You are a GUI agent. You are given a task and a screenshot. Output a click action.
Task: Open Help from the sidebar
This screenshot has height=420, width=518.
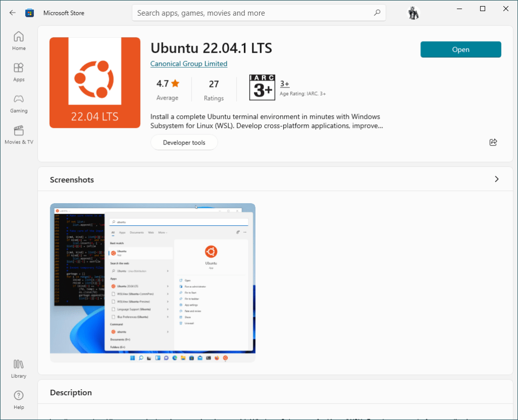coord(19,400)
